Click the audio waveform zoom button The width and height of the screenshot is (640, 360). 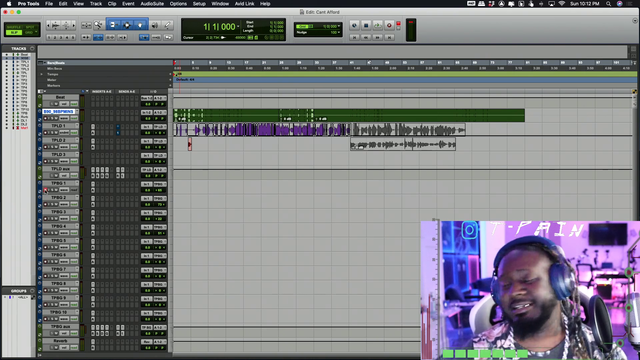click(56, 25)
